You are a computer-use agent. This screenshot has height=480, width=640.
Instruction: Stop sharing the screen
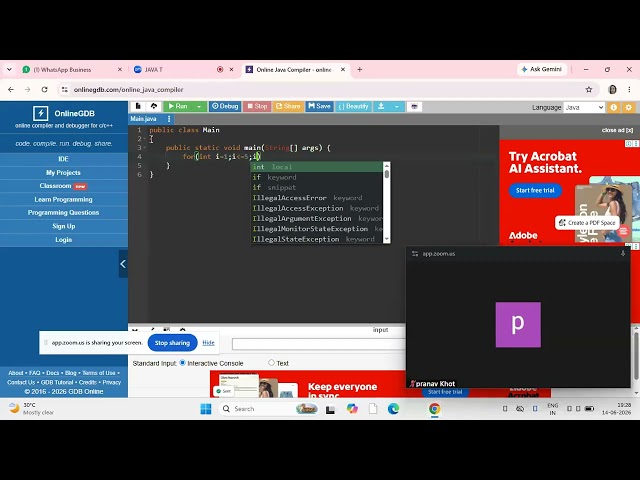point(172,343)
